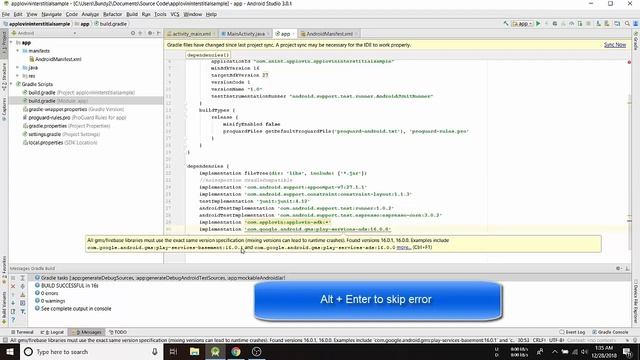Open the Navigate menu
The height and width of the screenshot is (360, 640).
click(51, 14)
